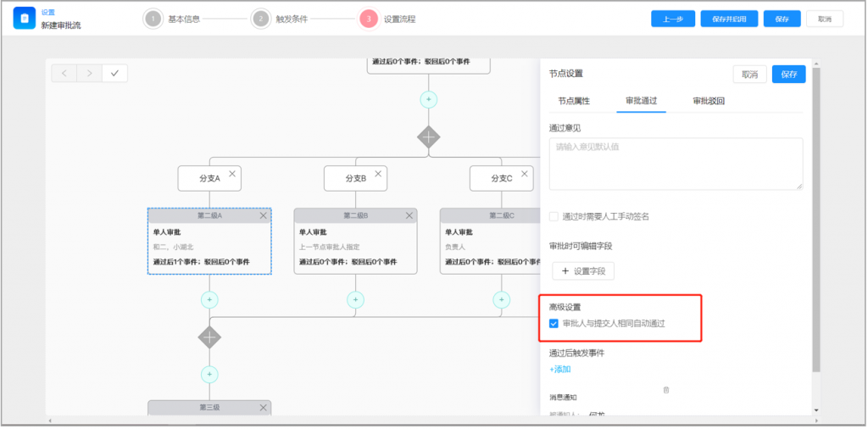Click the undo arrow in canvas toolbar

click(x=64, y=74)
